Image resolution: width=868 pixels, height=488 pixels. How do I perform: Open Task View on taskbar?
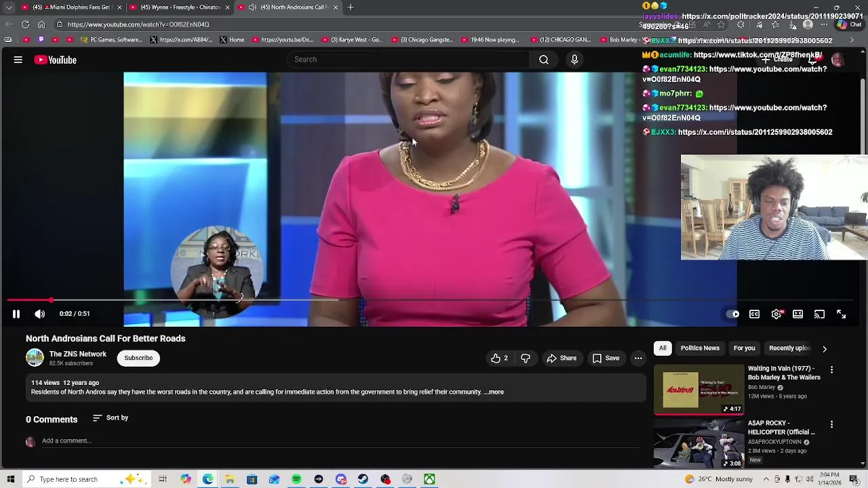[163, 479]
